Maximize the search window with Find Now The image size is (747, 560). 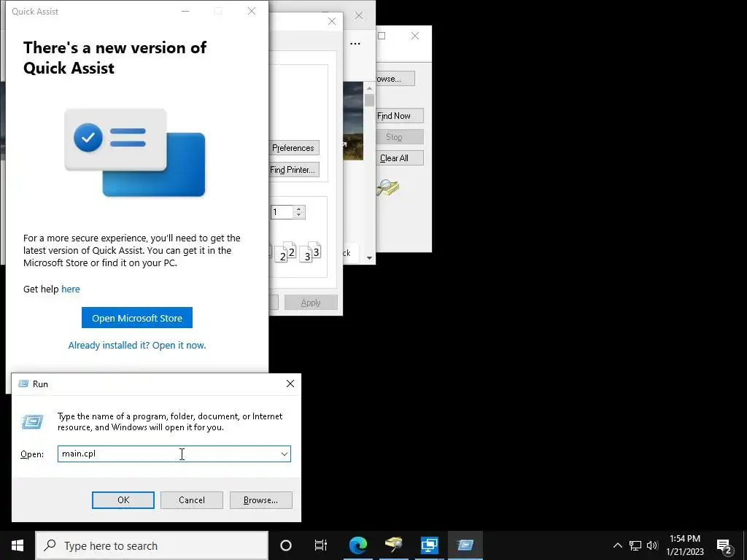click(x=382, y=36)
